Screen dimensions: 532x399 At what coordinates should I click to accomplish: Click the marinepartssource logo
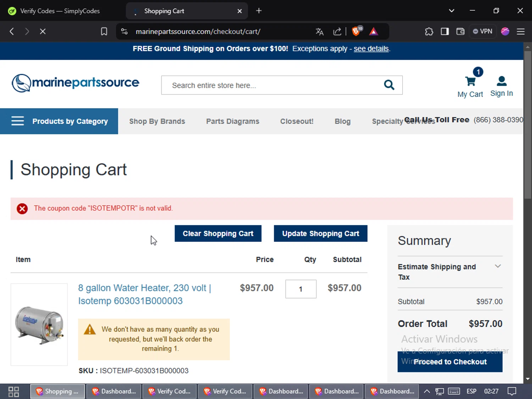click(75, 83)
